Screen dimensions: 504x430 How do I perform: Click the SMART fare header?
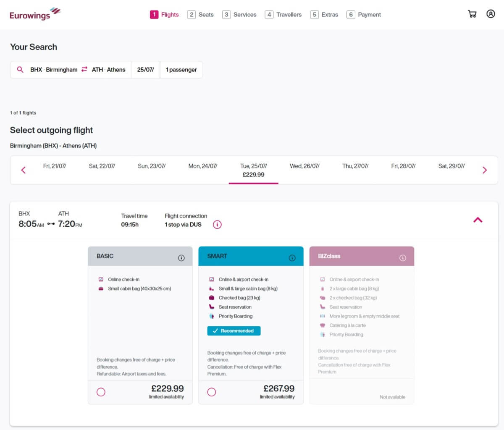coord(251,256)
